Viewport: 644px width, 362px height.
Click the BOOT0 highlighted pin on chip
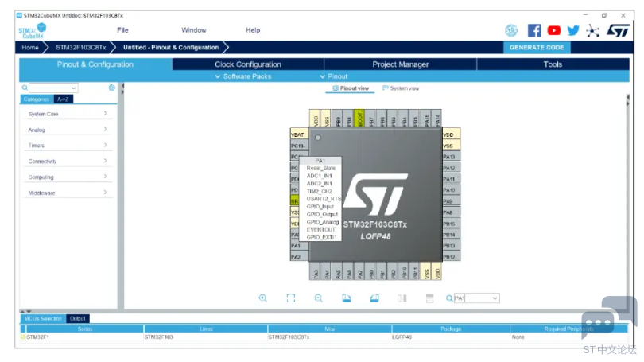tap(359, 119)
